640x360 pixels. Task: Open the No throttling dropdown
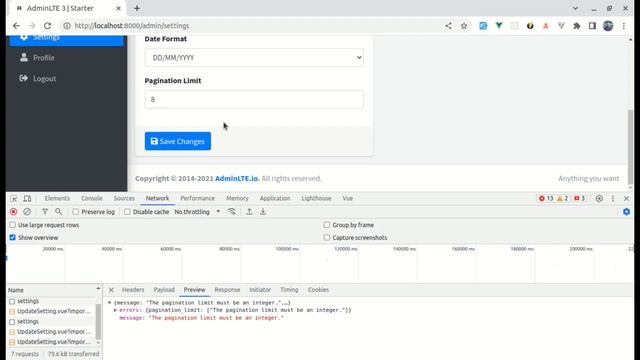point(197,212)
